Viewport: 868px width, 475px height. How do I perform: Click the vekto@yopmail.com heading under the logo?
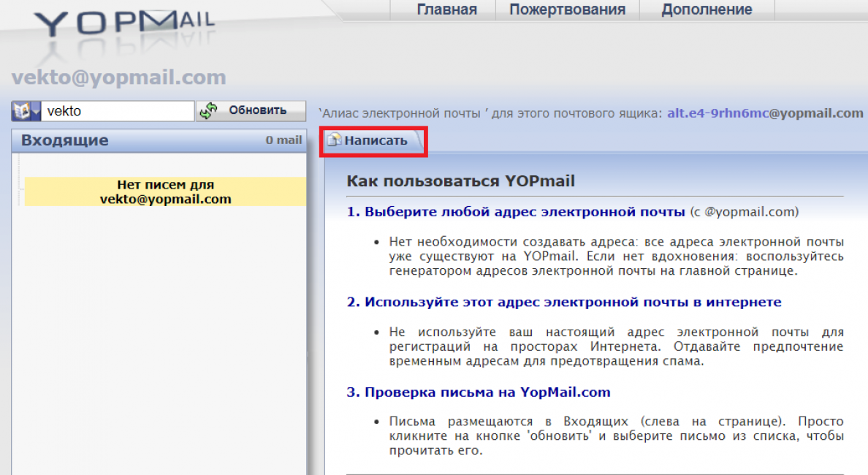tap(118, 77)
